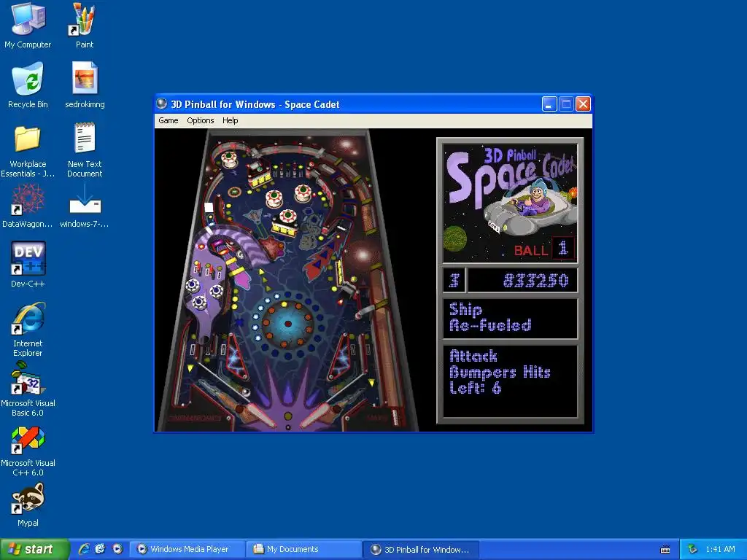Select the Mypal browser shortcut
The image size is (747, 560).
click(28, 505)
